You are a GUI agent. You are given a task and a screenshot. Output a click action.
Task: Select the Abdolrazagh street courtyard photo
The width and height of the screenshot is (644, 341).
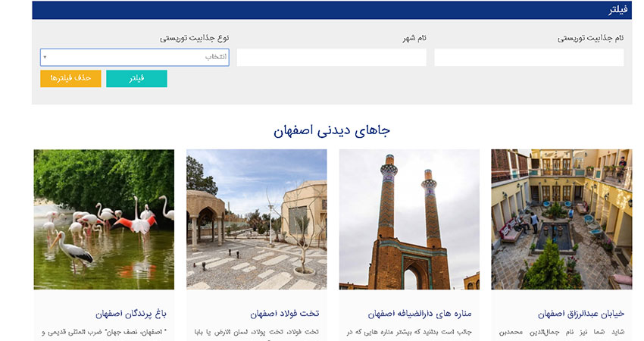tap(561, 219)
